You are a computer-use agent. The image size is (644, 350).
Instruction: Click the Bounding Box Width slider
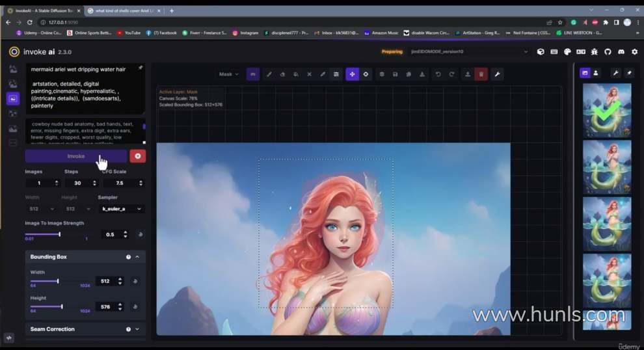(x=60, y=281)
